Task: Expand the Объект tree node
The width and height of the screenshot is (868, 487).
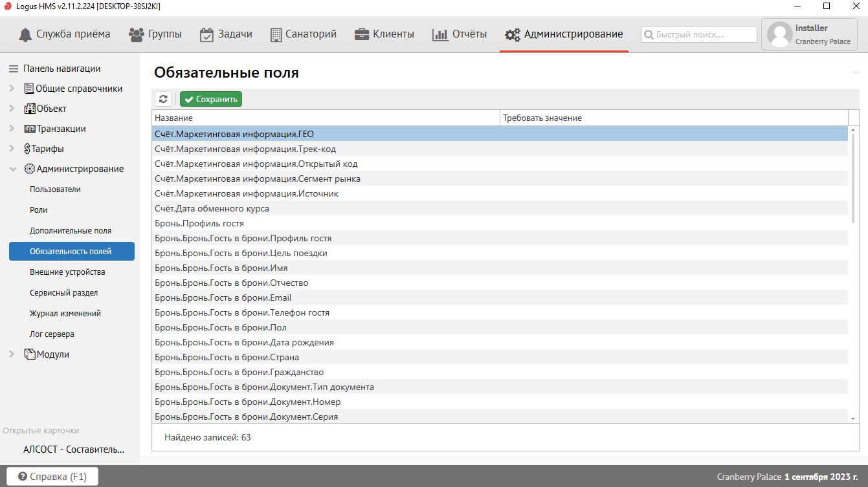Action: pyautogui.click(x=12, y=109)
